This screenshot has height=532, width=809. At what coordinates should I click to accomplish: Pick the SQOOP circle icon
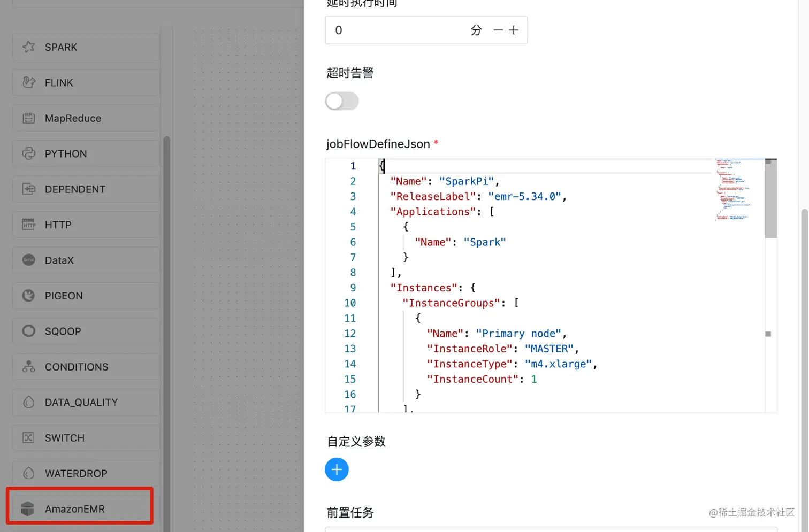[x=29, y=331]
